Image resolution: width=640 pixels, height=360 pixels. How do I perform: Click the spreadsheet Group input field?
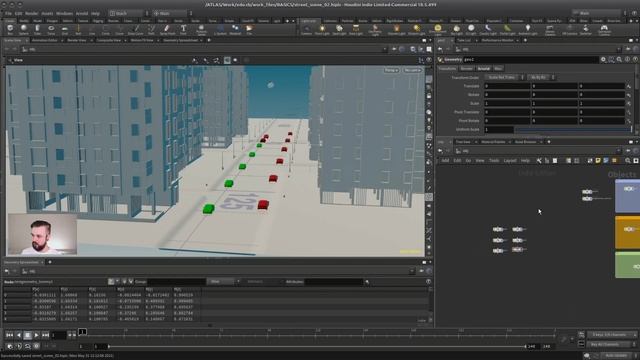coord(176,281)
